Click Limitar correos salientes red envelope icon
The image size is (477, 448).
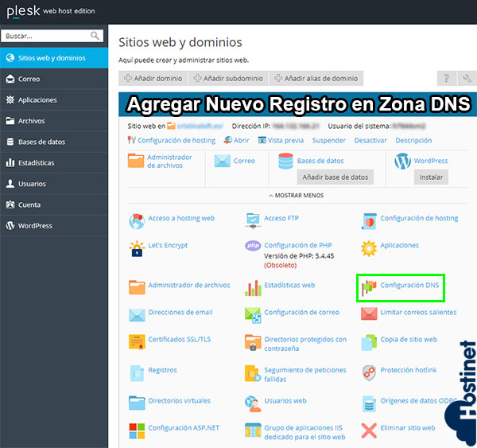coord(369,314)
